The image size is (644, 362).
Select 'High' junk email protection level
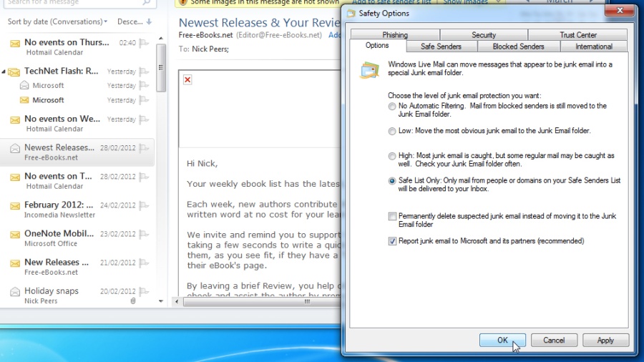coord(392,157)
